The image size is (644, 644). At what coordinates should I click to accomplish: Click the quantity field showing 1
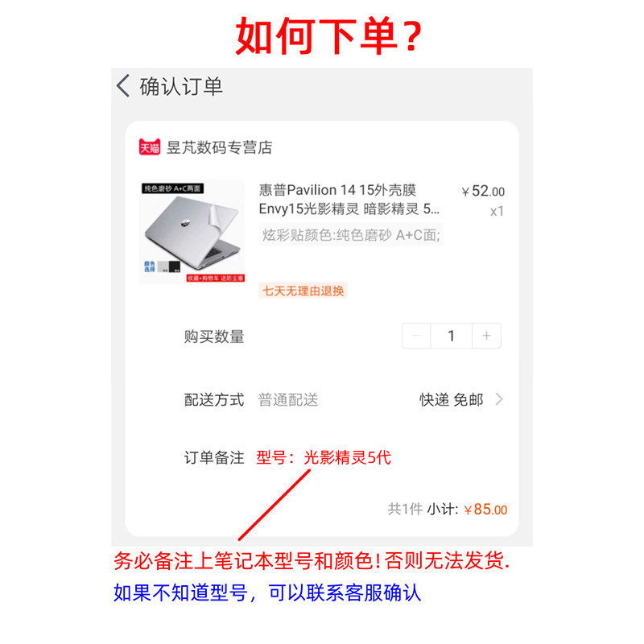[x=452, y=336]
